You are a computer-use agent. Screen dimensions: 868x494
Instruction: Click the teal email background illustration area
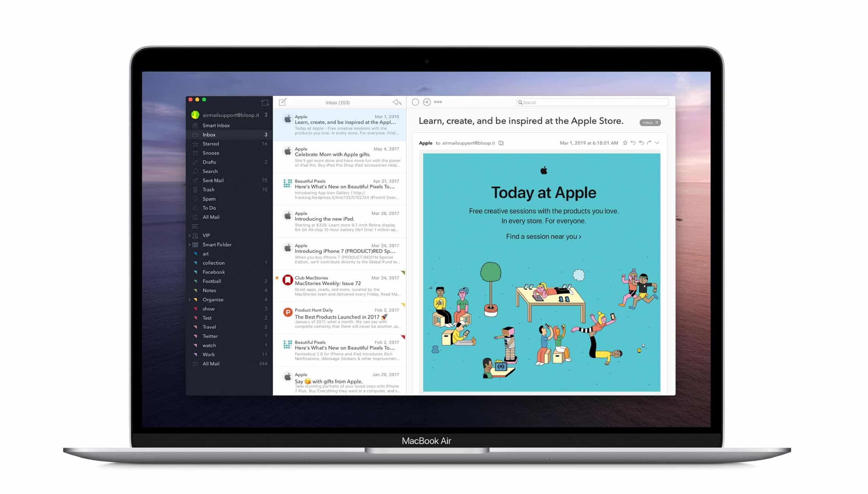[543, 274]
